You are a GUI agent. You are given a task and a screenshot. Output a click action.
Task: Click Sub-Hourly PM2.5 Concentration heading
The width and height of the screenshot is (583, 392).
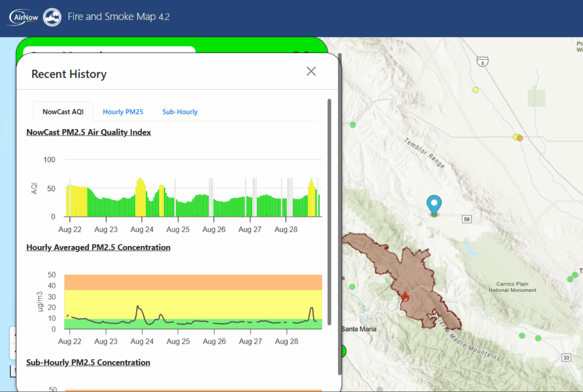pos(88,362)
